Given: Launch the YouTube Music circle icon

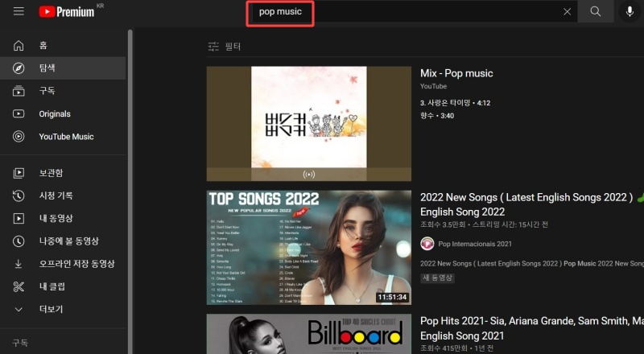Looking at the screenshot, I should (19, 136).
